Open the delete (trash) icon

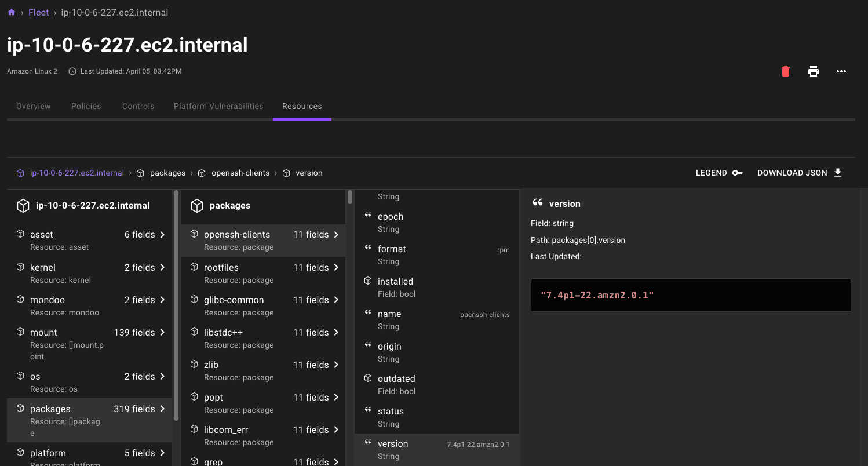pos(785,71)
